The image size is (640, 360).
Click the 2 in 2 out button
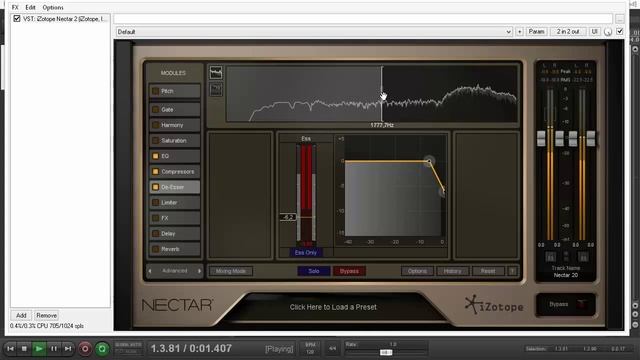pyautogui.click(x=568, y=31)
